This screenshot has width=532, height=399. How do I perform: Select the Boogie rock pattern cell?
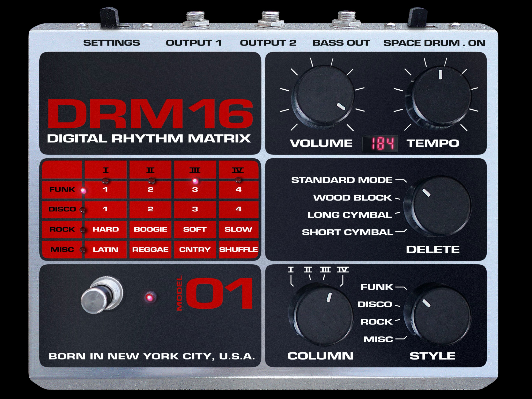tap(150, 229)
